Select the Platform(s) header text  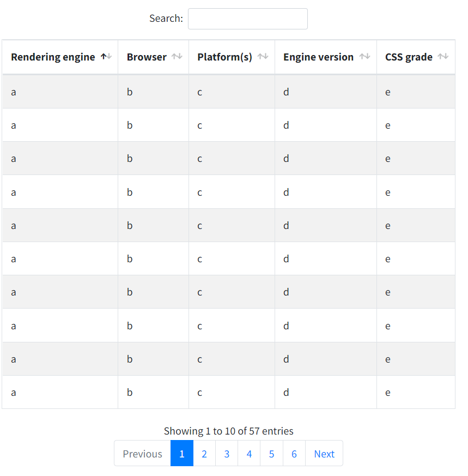point(225,57)
